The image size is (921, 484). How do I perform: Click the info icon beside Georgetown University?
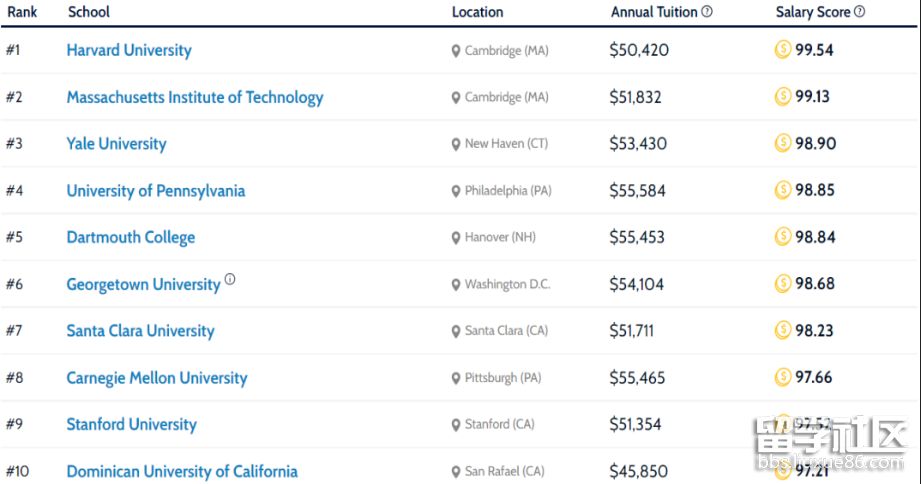(x=230, y=280)
